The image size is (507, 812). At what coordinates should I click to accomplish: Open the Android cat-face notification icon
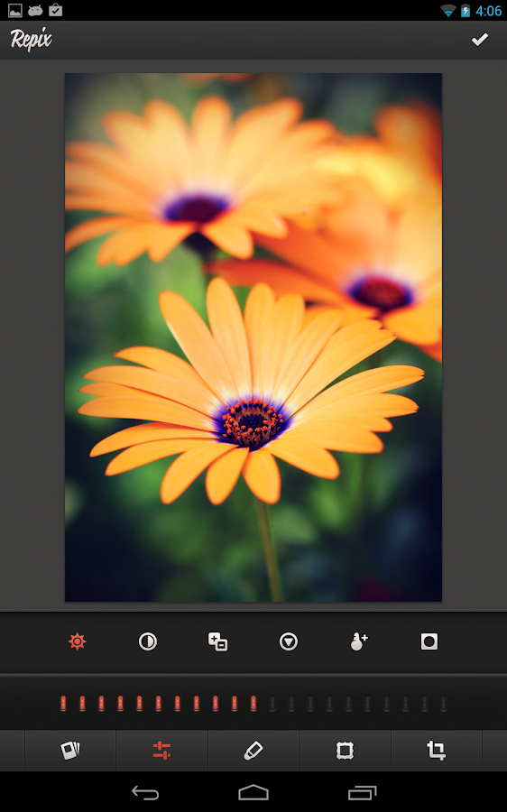click(x=35, y=10)
